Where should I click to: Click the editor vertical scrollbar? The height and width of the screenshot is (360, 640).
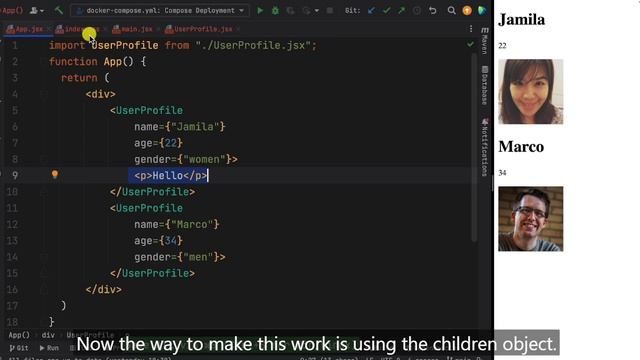474,147
